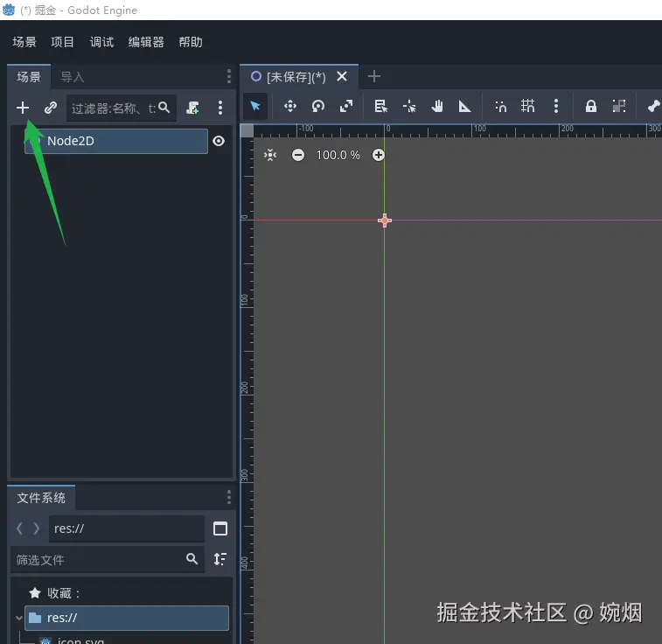
Task: Open the 调试 menu
Action: tap(101, 42)
